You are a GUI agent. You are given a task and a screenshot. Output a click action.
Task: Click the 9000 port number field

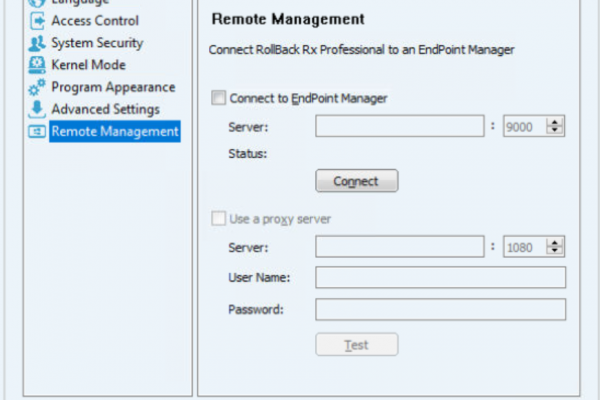click(524, 126)
